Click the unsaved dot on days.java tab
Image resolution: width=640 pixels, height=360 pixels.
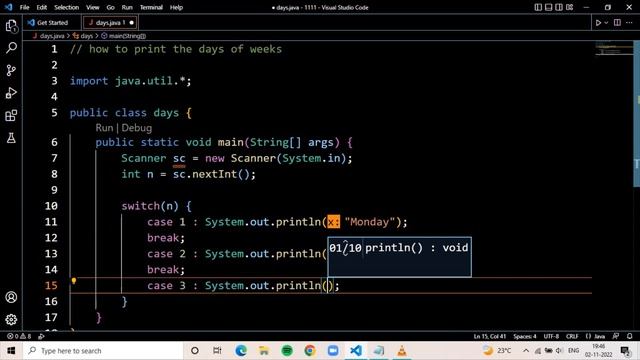pyautogui.click(x=131, y=23)
